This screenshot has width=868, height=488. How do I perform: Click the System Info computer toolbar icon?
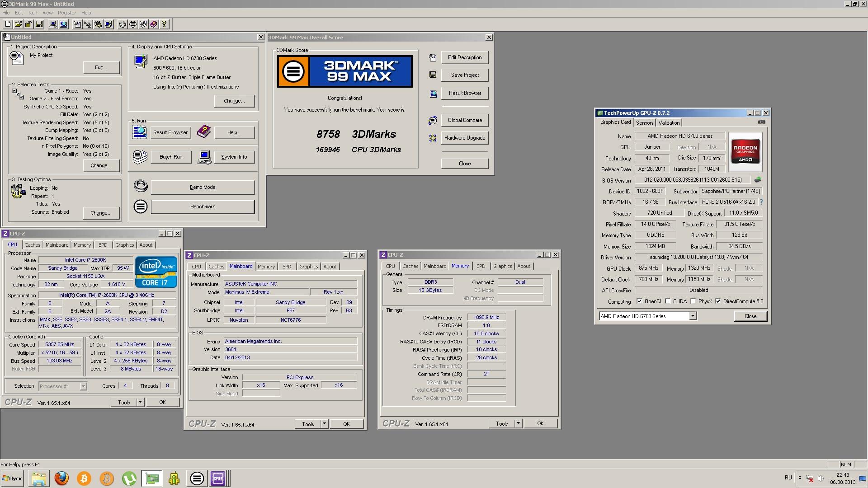[x=53, y=24]
